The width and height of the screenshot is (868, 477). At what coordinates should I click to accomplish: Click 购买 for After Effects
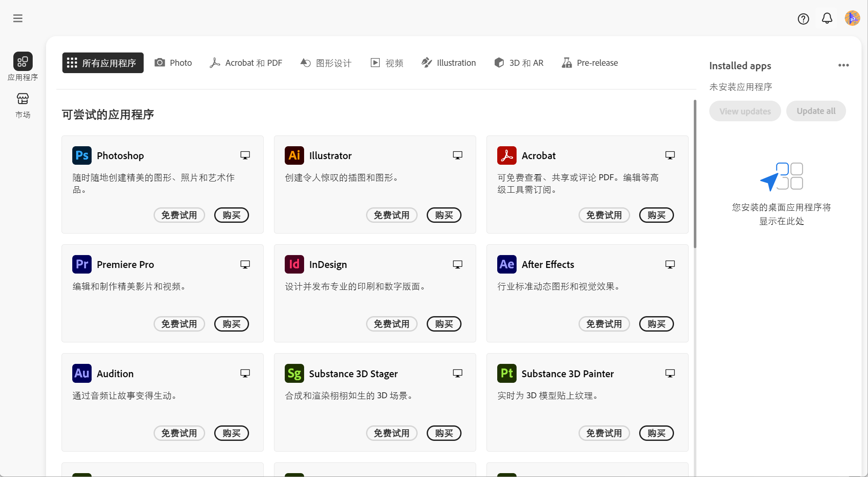pos(656,324)
